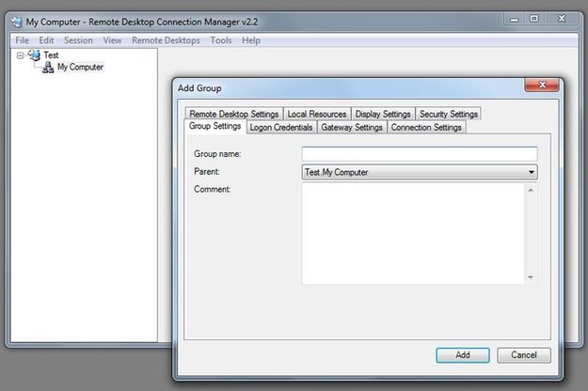
Task: Focus the Group name text field
Action: [420, 154]
